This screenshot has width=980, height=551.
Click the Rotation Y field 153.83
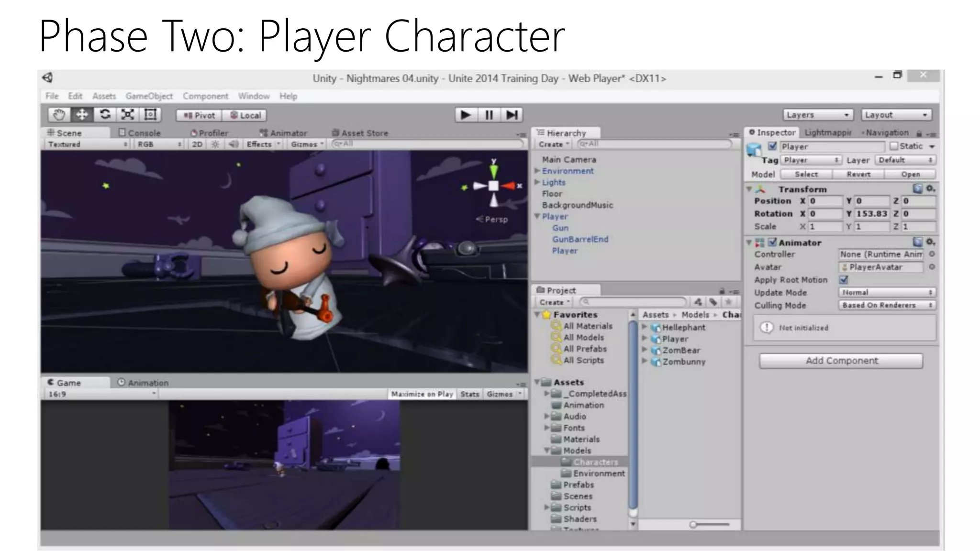[872, 214]
